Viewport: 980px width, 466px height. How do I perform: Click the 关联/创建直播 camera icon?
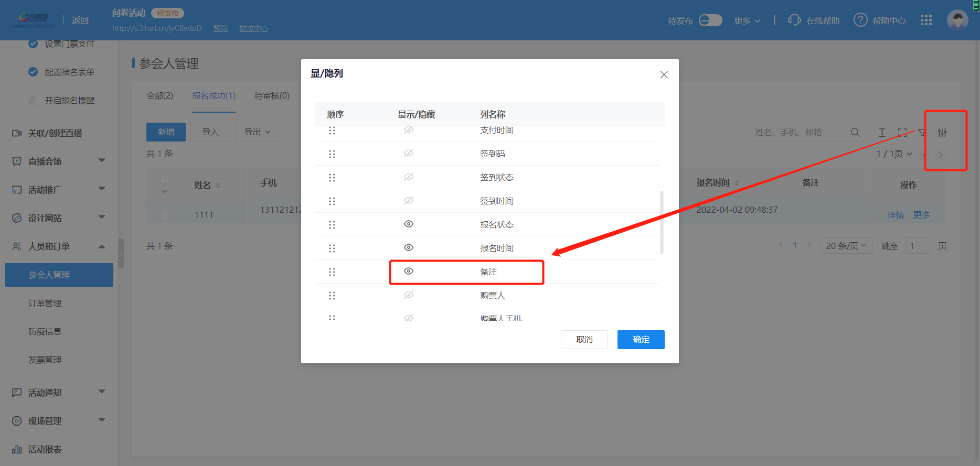pyautogui.click(x=17, y=133)
